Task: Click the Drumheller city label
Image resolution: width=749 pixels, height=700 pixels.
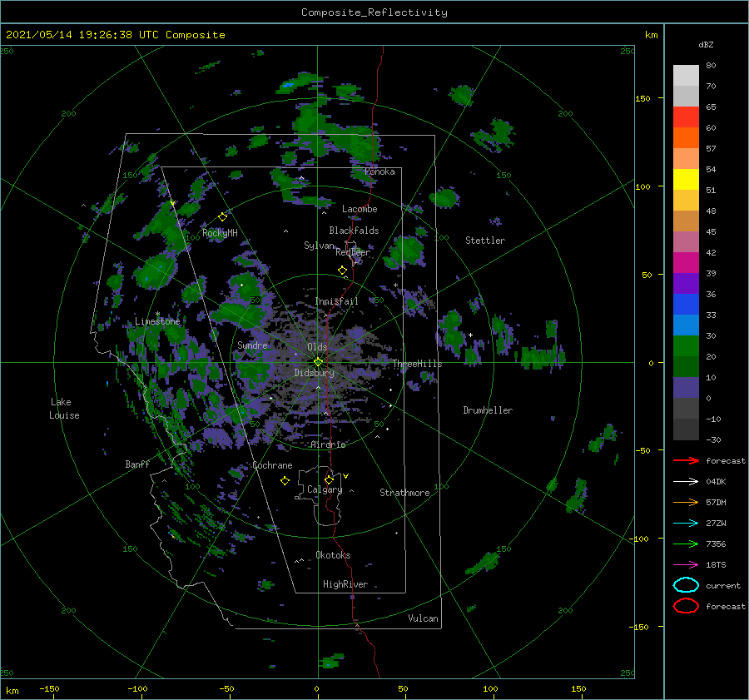Action: [488, 410]
